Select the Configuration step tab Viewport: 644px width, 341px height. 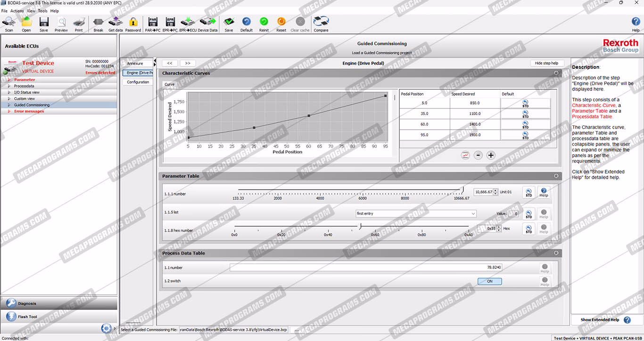point(138,82)
